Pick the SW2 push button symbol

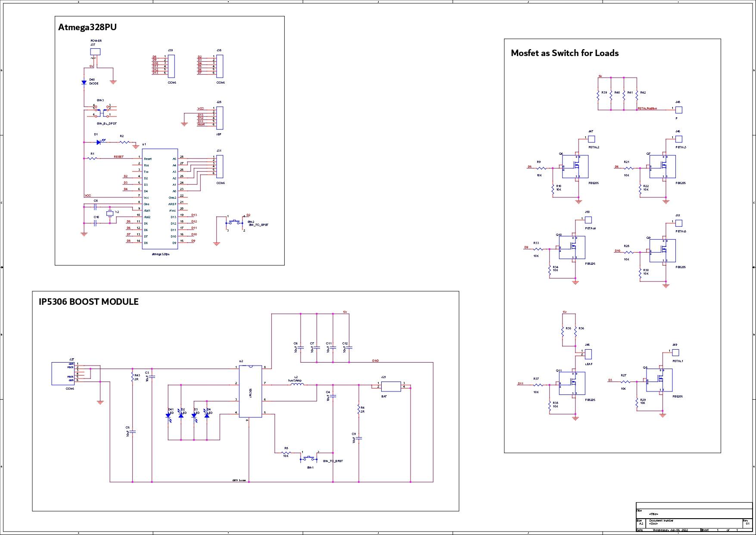point(235,222)
